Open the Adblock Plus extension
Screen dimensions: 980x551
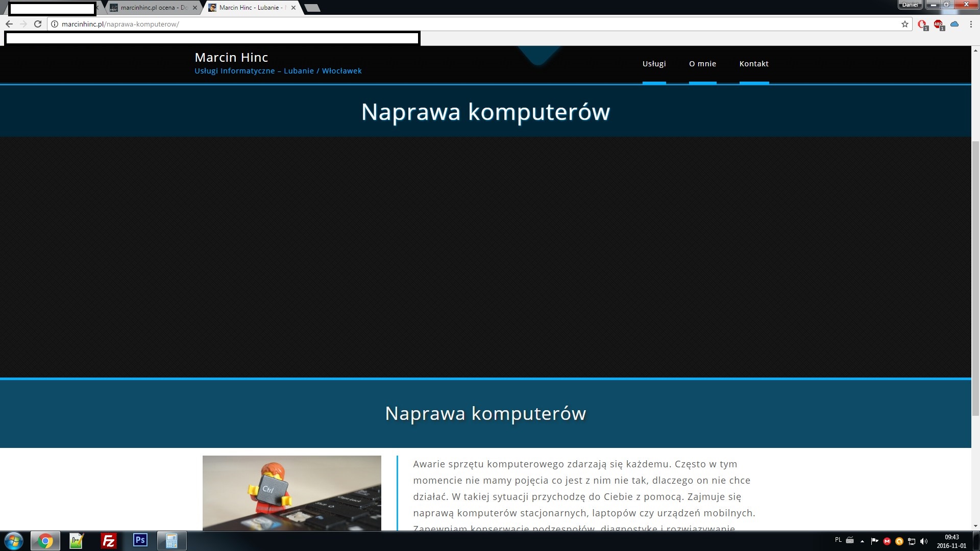pyautogui.click(x=939, y=24)
